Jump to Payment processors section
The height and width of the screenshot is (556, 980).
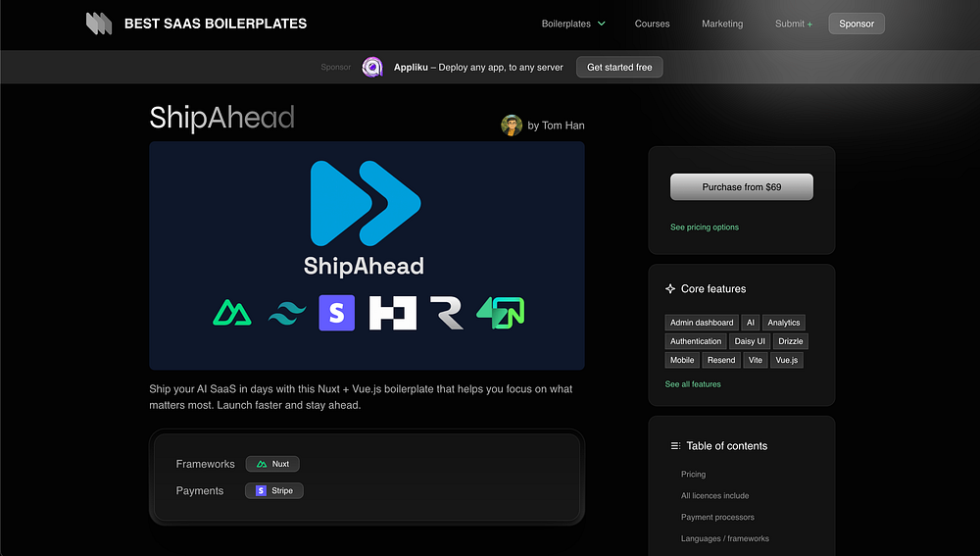click(717, 517)
